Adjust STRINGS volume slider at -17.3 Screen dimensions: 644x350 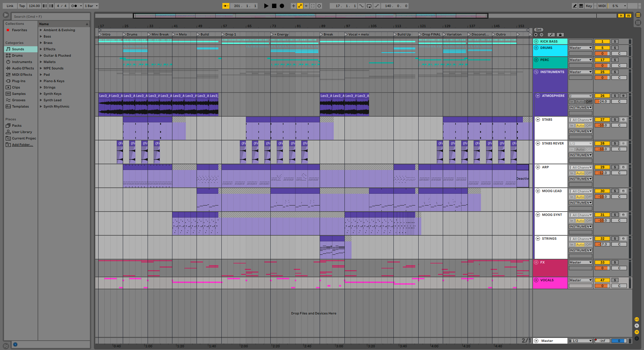tap(602, 244)
